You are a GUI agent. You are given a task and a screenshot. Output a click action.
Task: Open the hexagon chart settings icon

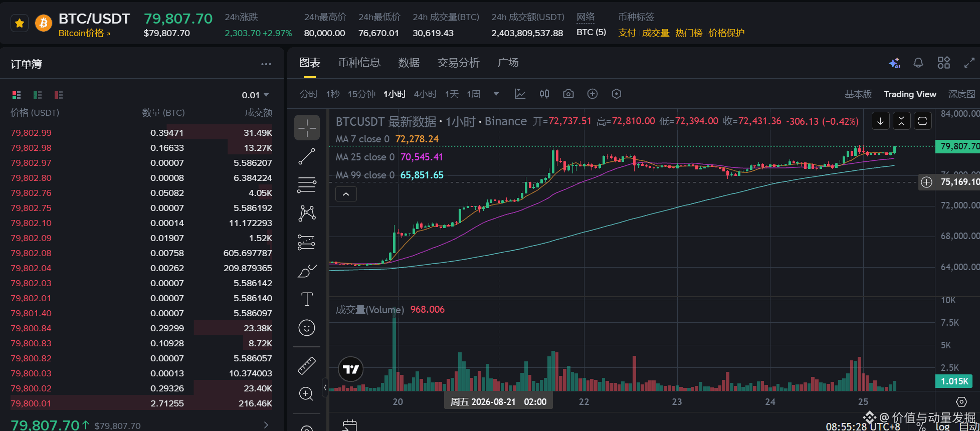[x=617, y=94]
